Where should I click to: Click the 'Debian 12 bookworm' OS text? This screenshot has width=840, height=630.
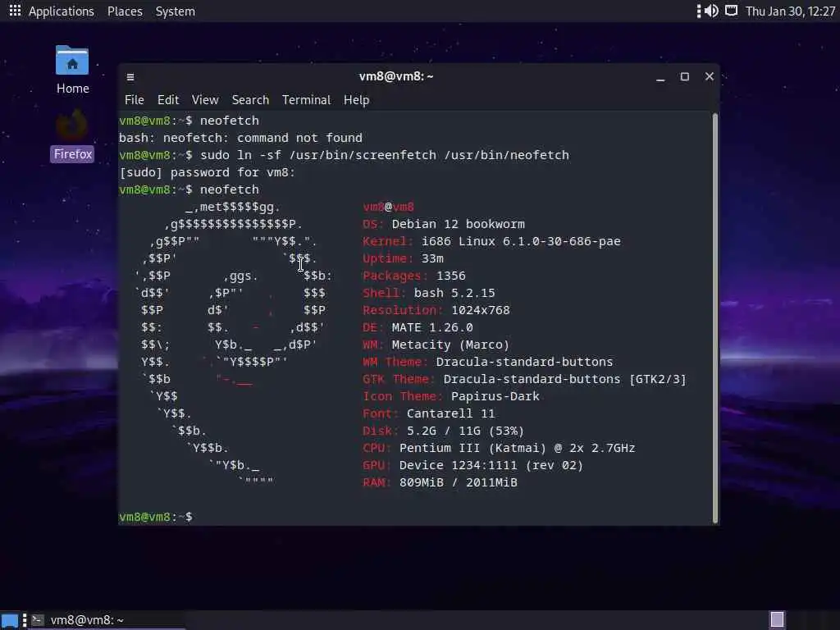click(x=459, y=224)
